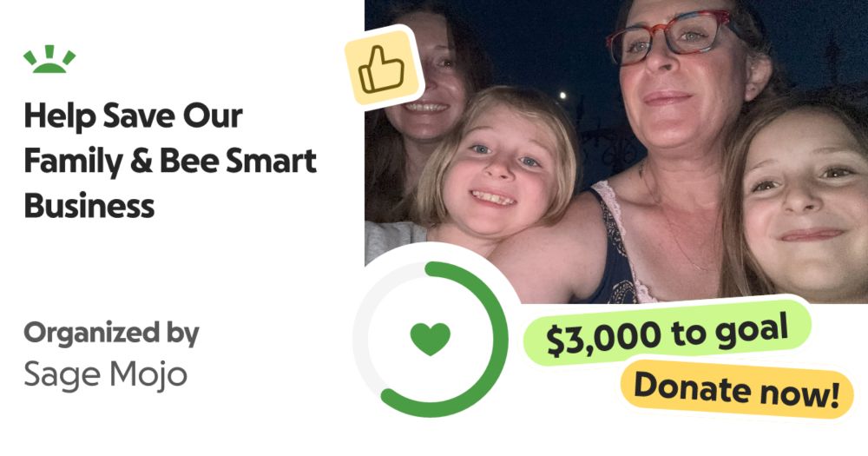
Task: Click the green GoFundMe sunburst logo
Action: (49, 59)
